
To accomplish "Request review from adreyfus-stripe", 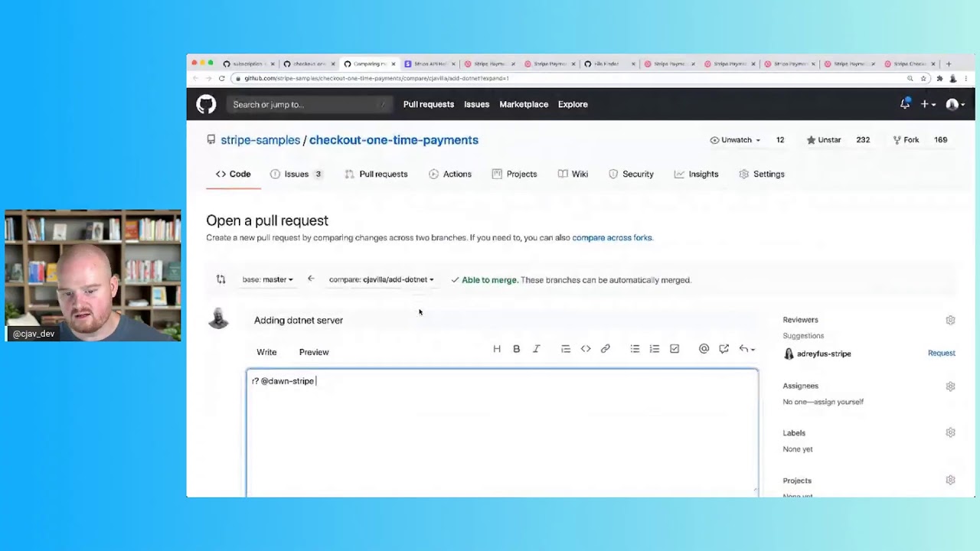I will pyautogui.click(x=941, y=354).
